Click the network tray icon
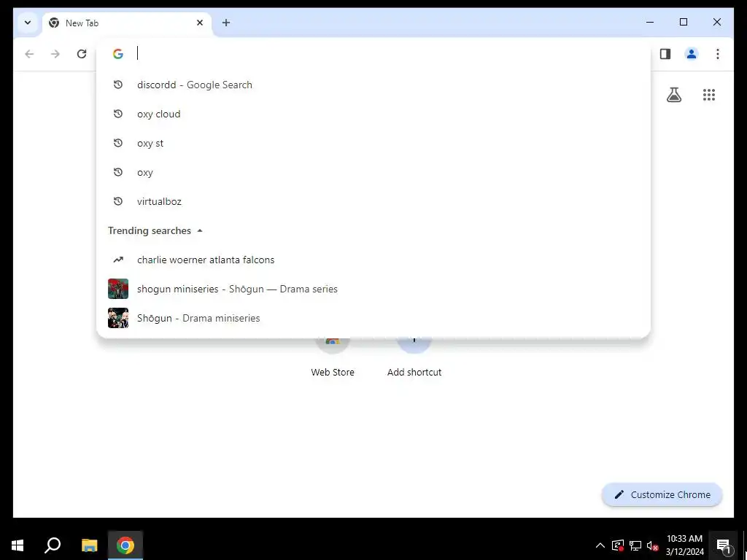Image resolution: width=747 pixels, height=560 pixels. (635, 545)
